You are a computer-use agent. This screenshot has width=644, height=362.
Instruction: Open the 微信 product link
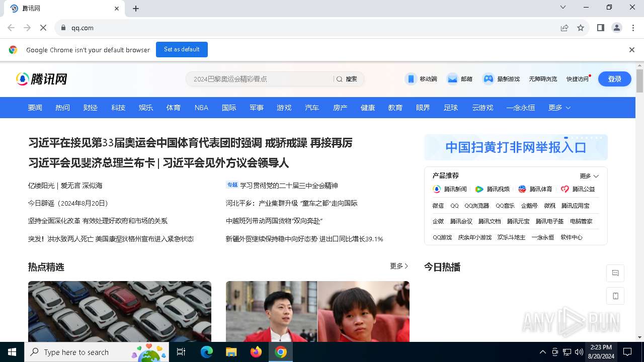pos(438,206)
